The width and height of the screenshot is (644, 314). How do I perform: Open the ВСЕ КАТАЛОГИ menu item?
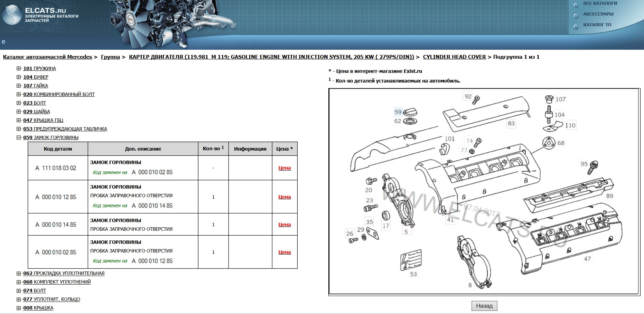600,4
